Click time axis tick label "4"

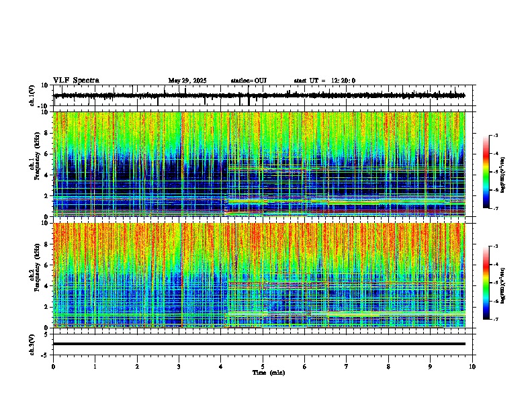pyautogui.click(x=221, y=367)
